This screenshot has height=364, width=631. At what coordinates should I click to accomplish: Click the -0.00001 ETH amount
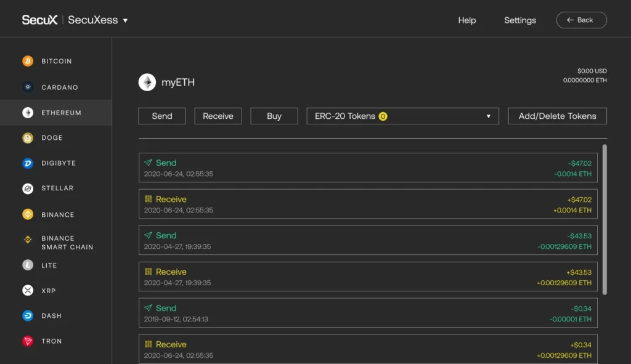571,319
